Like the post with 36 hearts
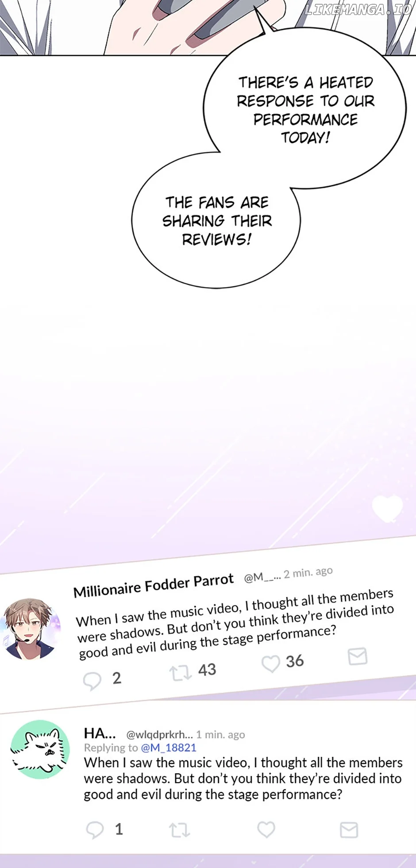The image size is (416, 868). tap(270, 664)
